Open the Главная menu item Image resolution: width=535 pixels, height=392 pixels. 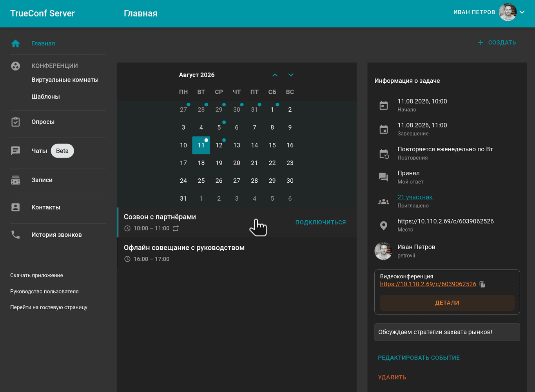click(43, 44)
